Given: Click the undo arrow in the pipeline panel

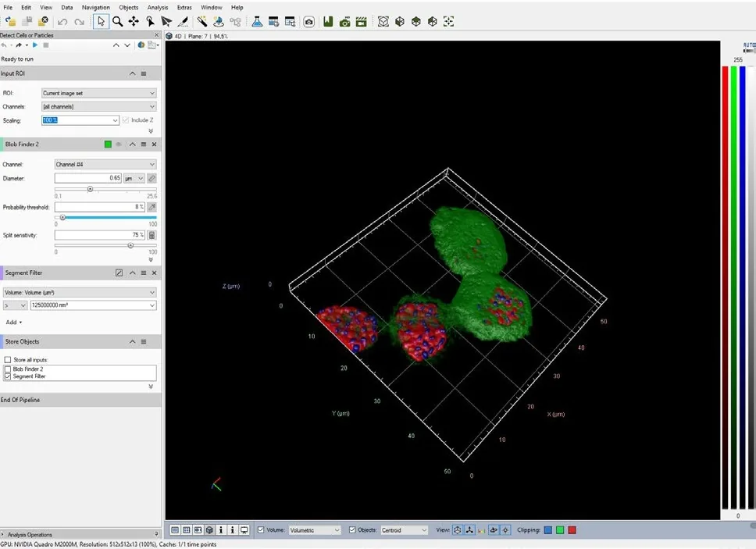Looking at the screenshot, I should (x=6, y=45).
